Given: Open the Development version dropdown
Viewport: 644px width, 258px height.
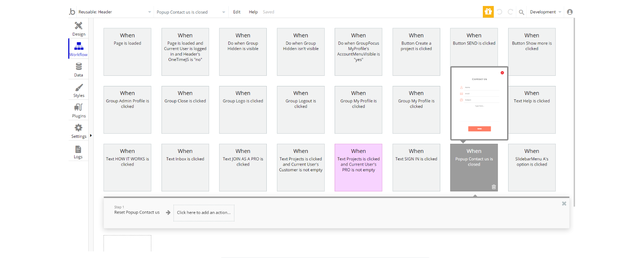Looking at the screenshot, I should 545,12.
